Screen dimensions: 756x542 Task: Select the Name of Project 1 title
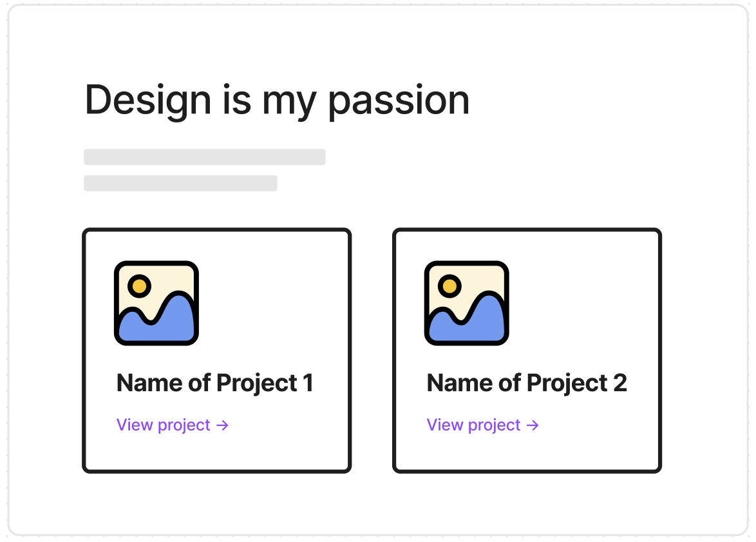coord(215,383)
